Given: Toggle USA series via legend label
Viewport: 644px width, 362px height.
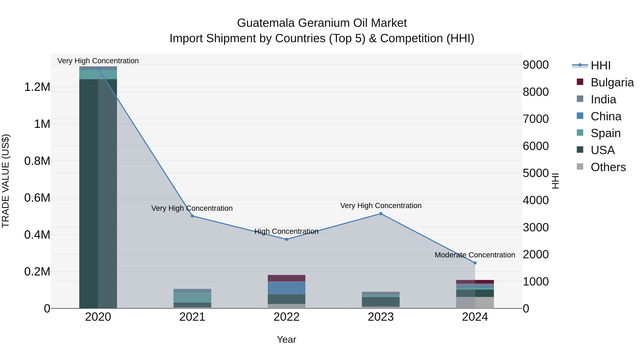Looking at the screenshot, I should (602, 150).
